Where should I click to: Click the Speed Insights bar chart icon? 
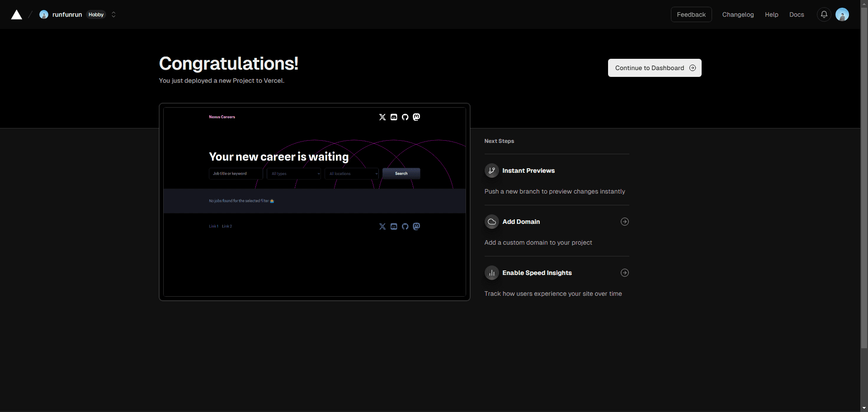click(x=492, y=273)
